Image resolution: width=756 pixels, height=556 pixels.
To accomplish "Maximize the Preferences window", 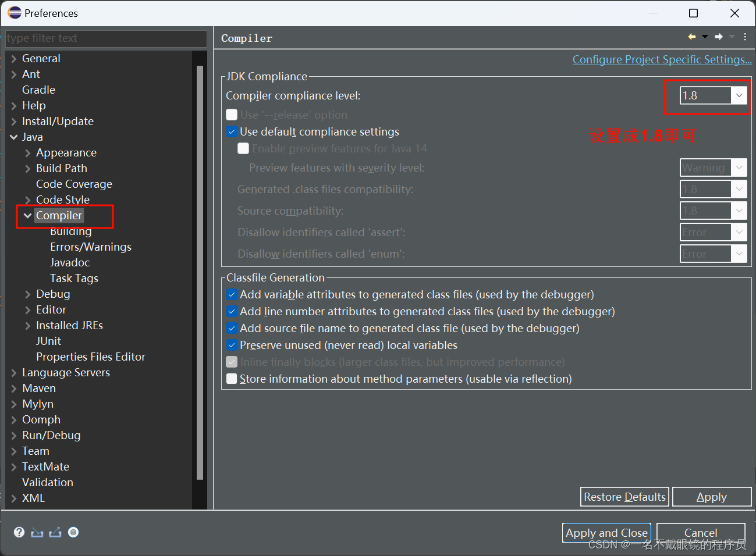I will click(x=693, y=13).
